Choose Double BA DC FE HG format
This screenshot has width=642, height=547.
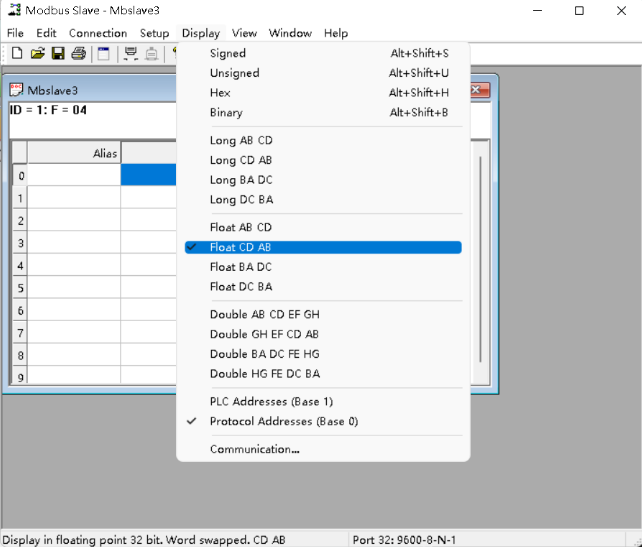[323, 354]
